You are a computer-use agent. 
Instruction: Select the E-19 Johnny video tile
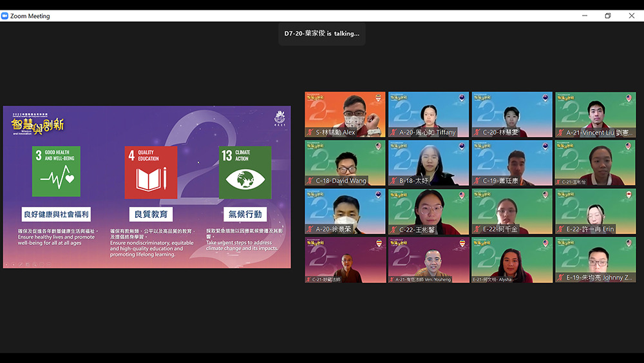595,260
